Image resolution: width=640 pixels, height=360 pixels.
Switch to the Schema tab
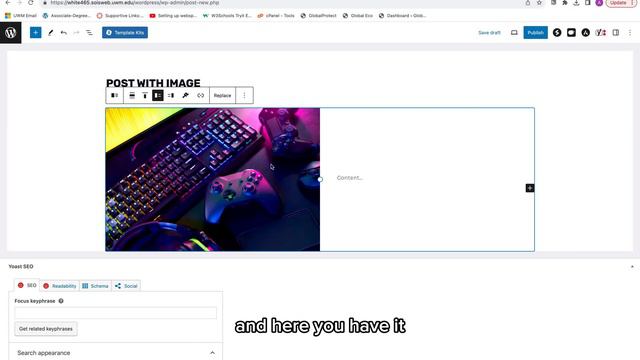click(x=95, y=286)
